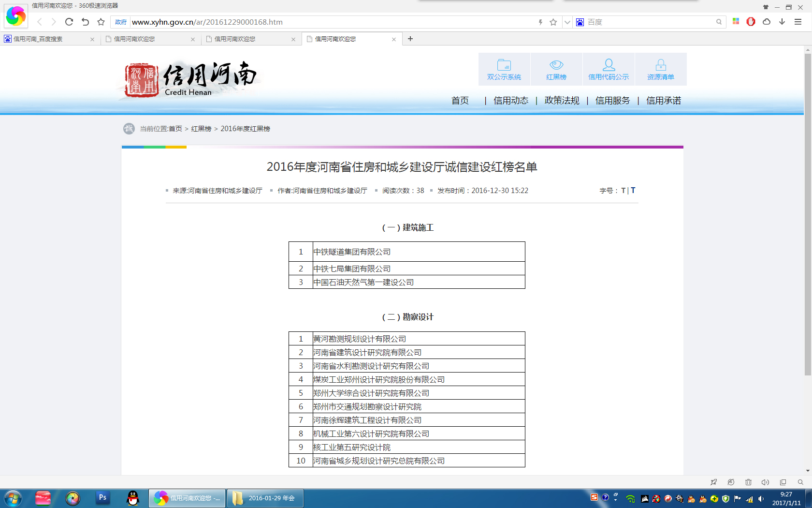Click 河南省建筑设计研究院有限公司 row

pos(407,352)
